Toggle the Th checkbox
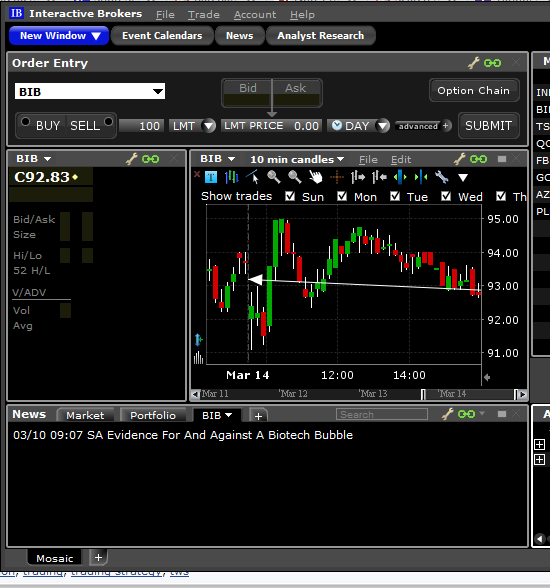This screenshot has height=588, width=550. 501,196
